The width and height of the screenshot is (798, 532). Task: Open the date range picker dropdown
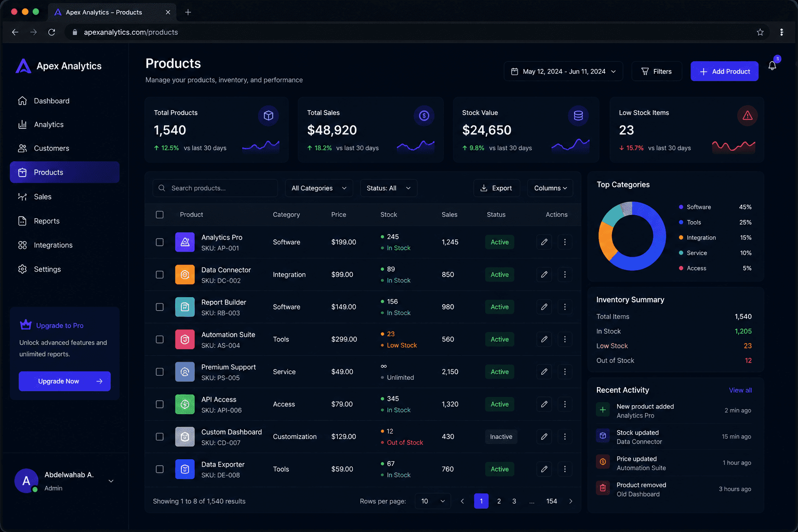point(564,71)
